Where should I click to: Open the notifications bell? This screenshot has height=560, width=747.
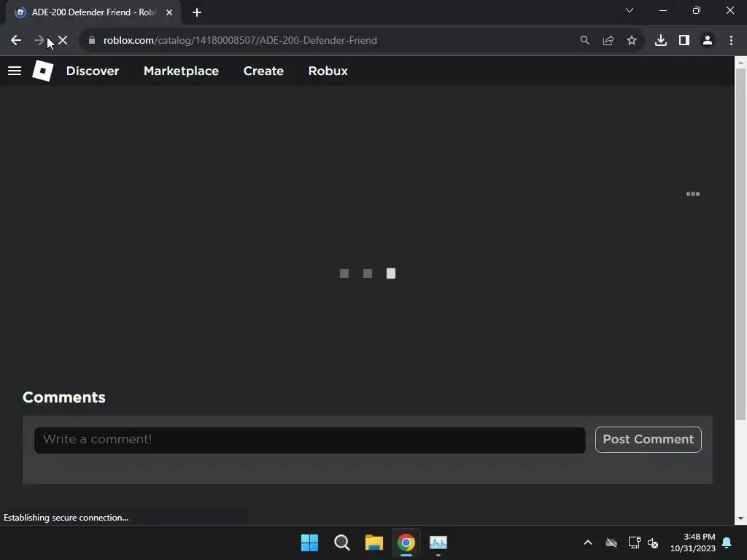click(x=727, y=542)
